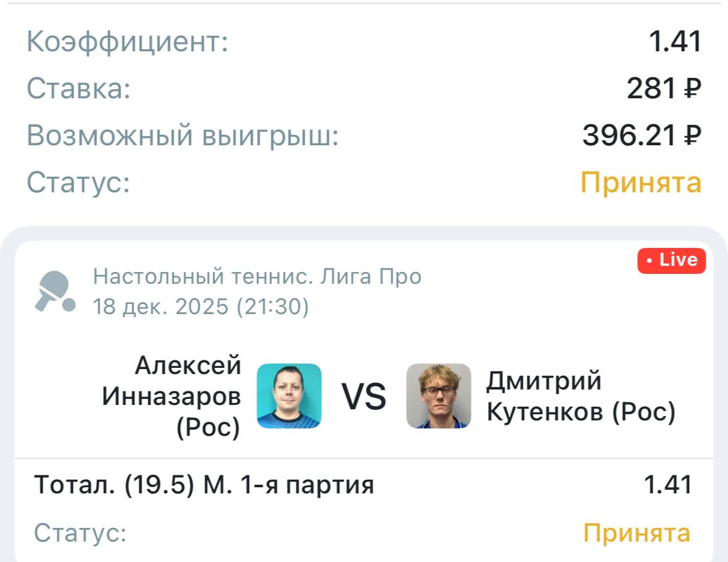Open Алексей Инназаров's avatar photo
Screen dimensions: 728x562
[289, 396]
